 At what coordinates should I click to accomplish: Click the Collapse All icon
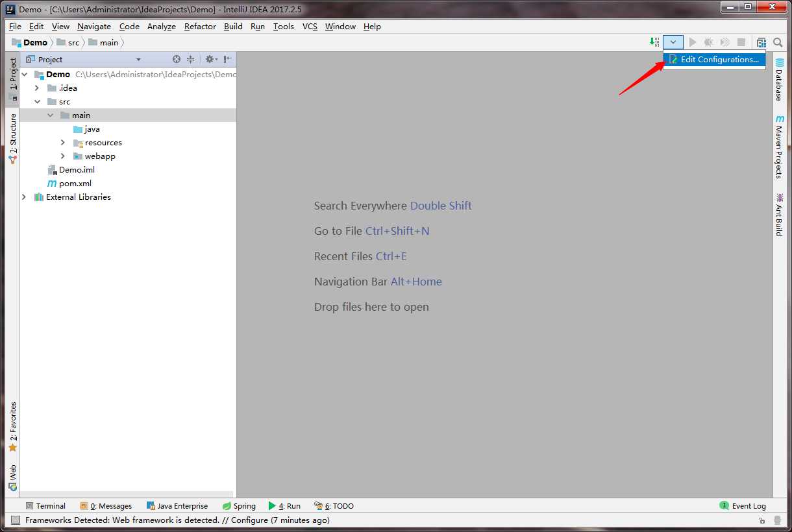click(191, 59)
